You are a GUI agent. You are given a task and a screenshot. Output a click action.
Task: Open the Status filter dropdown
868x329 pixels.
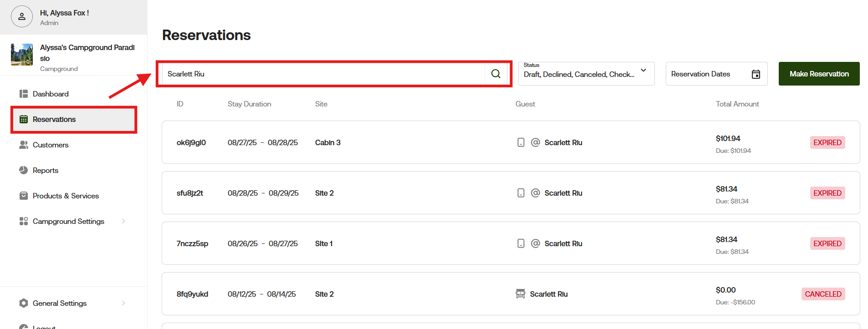[x=587, y=74]
